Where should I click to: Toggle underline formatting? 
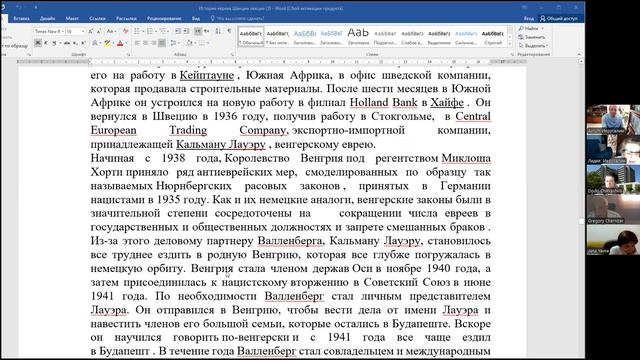(54, 43)
